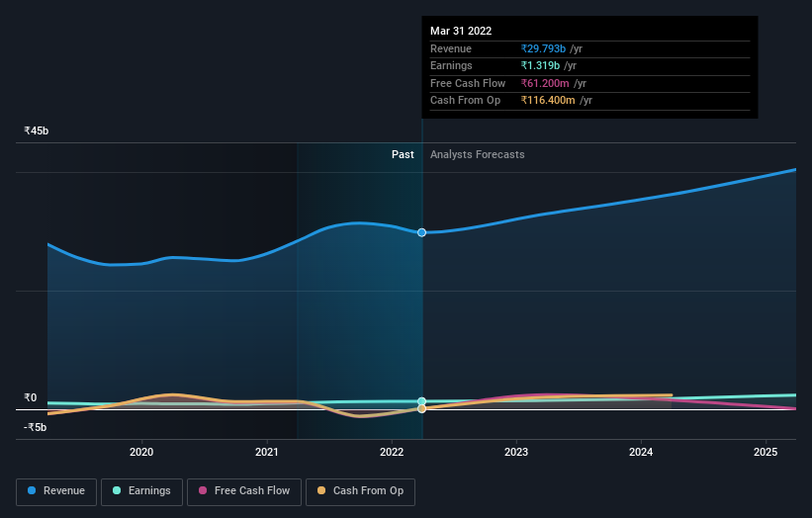This screenshot has width=812, height=518.
Task: Click the 2020 x-axis label
Action: click(141, 453)
